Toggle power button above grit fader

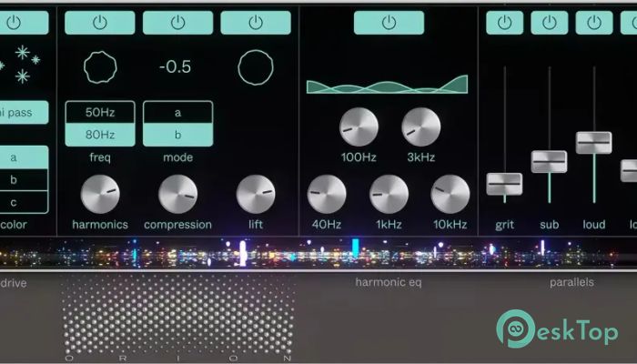(504, 23)
